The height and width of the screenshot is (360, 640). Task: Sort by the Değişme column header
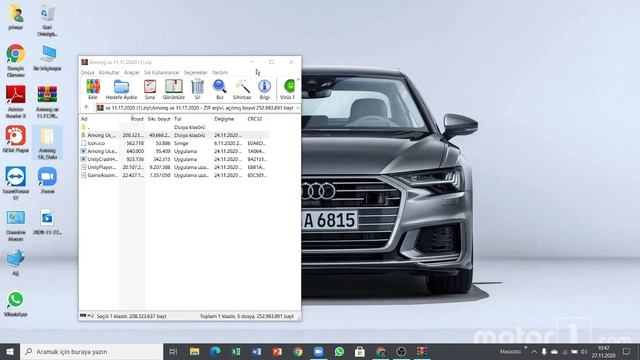229,119
